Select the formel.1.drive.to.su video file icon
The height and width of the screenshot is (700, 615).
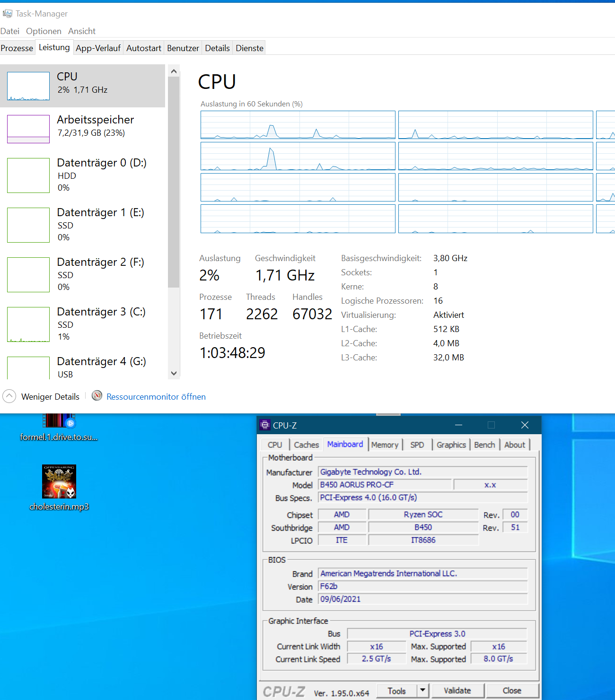click(59, 420)
